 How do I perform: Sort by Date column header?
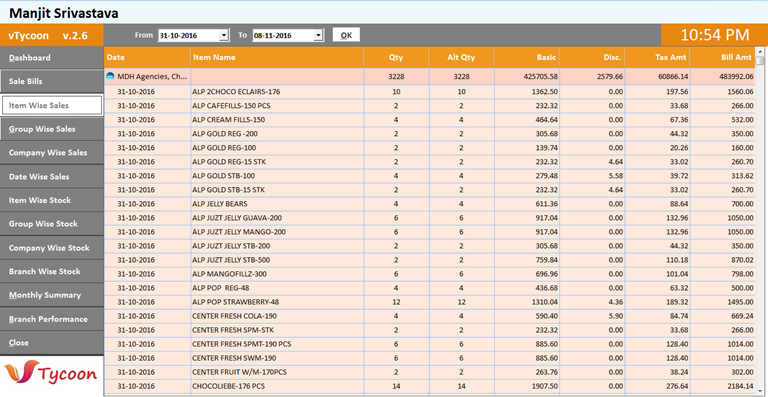pyautogui.click(x=147, y=57)
